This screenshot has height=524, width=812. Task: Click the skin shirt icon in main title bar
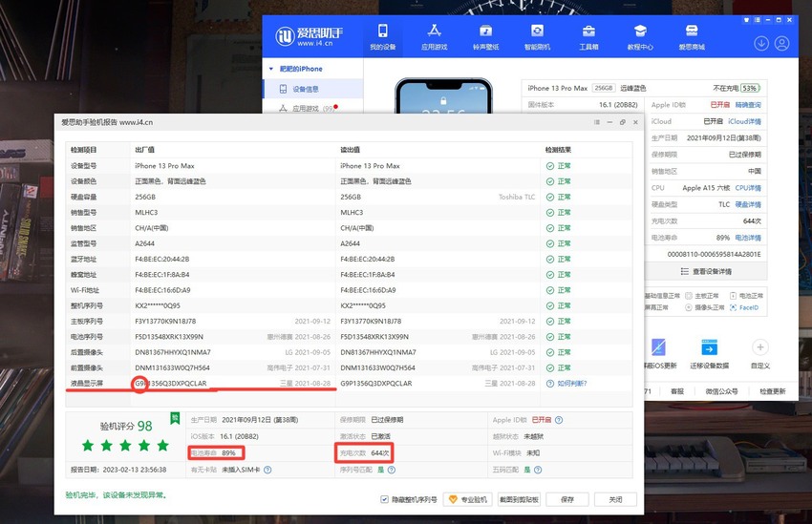[x=746, y=20]
